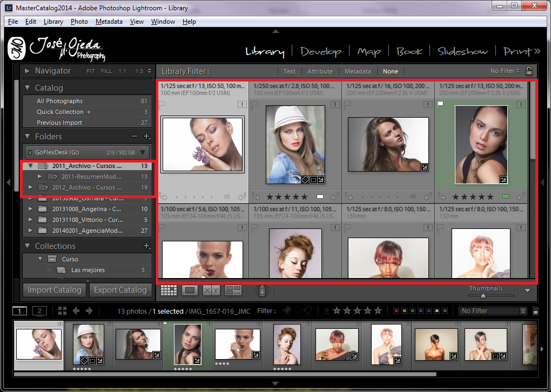Open the File menu

tap(13, 22)
